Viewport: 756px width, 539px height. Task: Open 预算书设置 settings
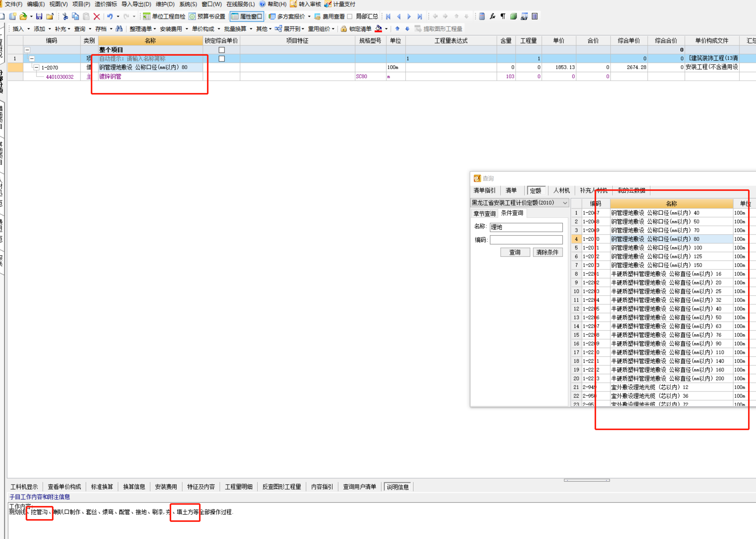tap(207, 16)
